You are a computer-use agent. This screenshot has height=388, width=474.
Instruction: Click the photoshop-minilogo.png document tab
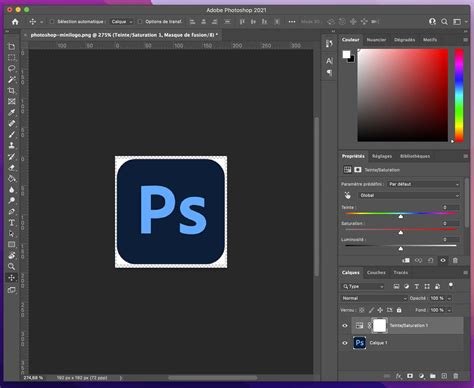point(124,35)
